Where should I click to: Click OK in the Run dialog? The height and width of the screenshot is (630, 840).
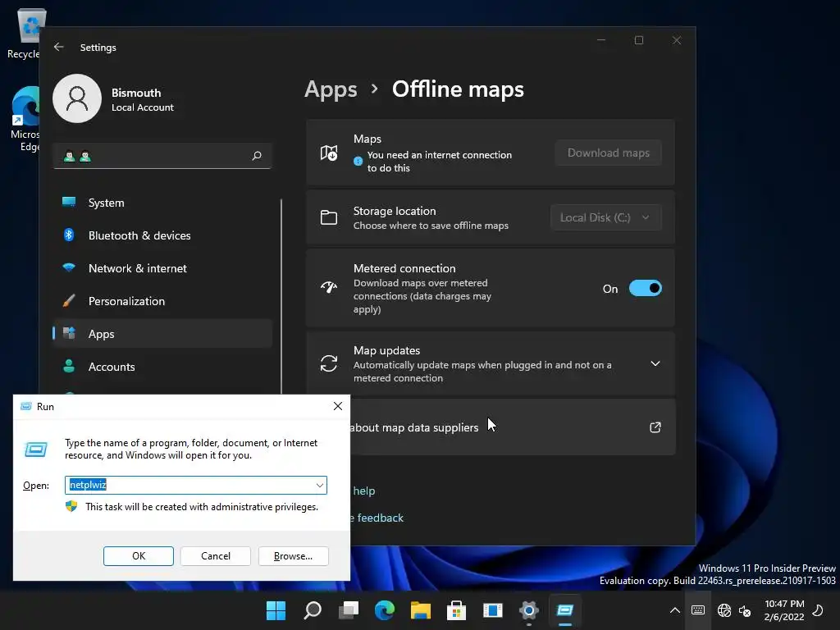coord(138,556)
